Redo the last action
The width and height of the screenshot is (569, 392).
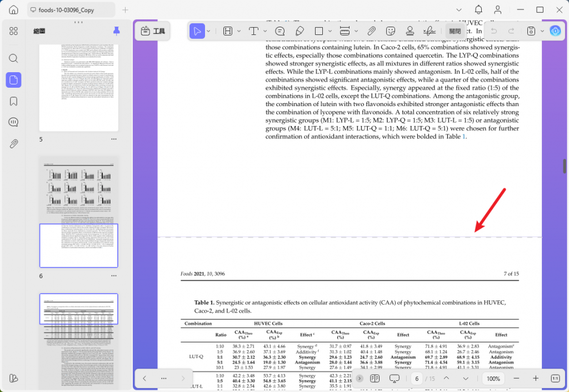tap(511, 31)
